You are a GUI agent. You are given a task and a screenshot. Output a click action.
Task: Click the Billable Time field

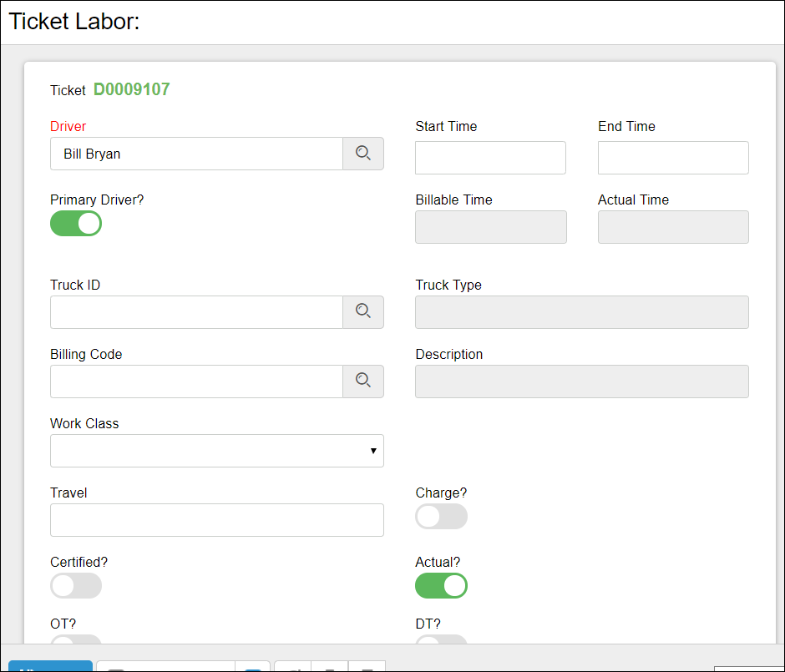490,227
